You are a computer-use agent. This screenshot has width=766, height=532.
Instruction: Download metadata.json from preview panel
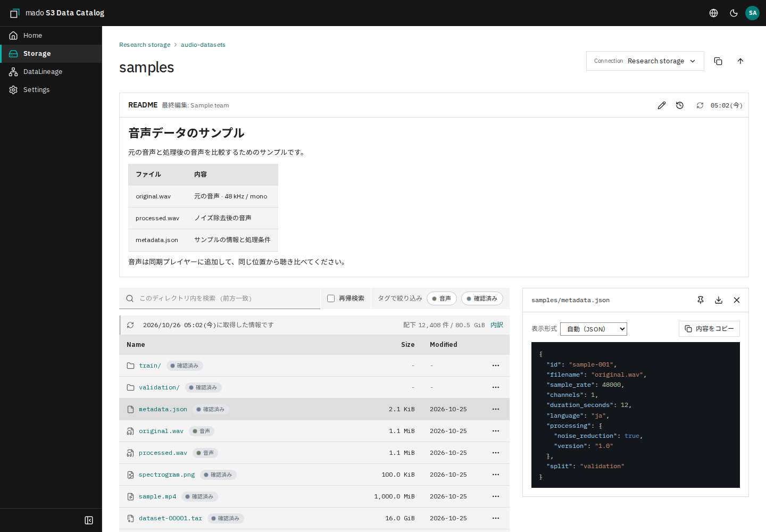719,300
